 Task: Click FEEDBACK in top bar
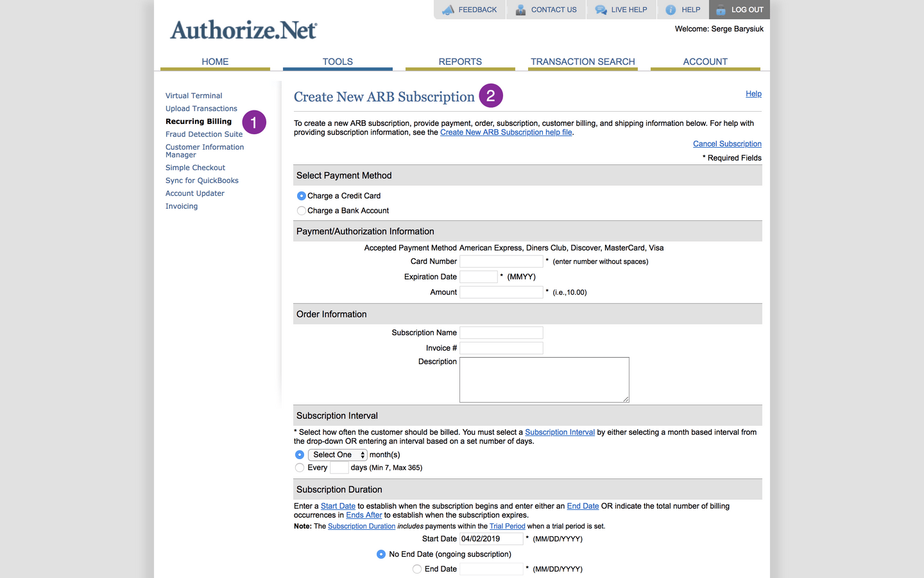tap(477, 10)
